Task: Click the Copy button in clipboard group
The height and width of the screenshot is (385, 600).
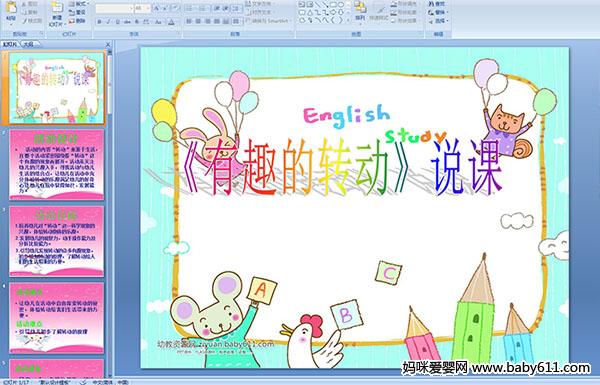Action: 29,12
